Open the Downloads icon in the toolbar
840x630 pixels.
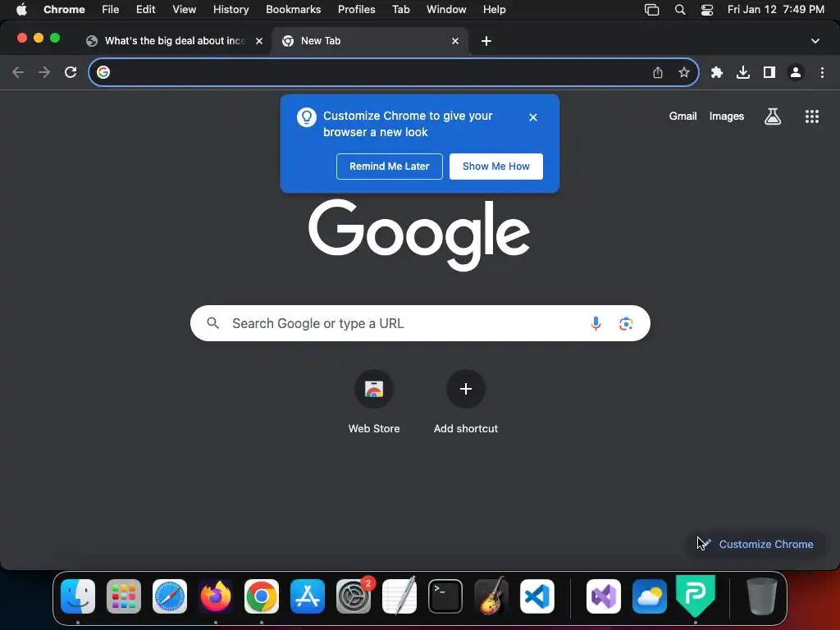pos(743,72)
